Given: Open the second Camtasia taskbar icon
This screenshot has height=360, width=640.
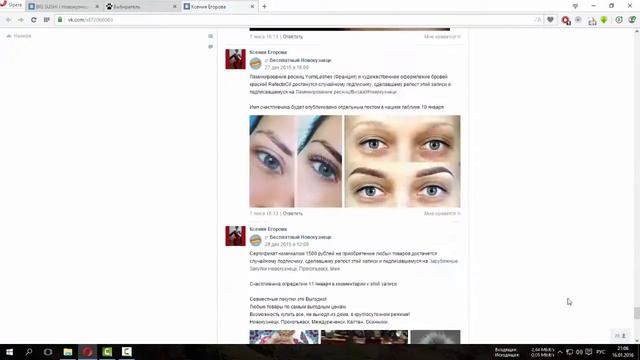Looking at the screenshot, I should (x=127, y=352).
